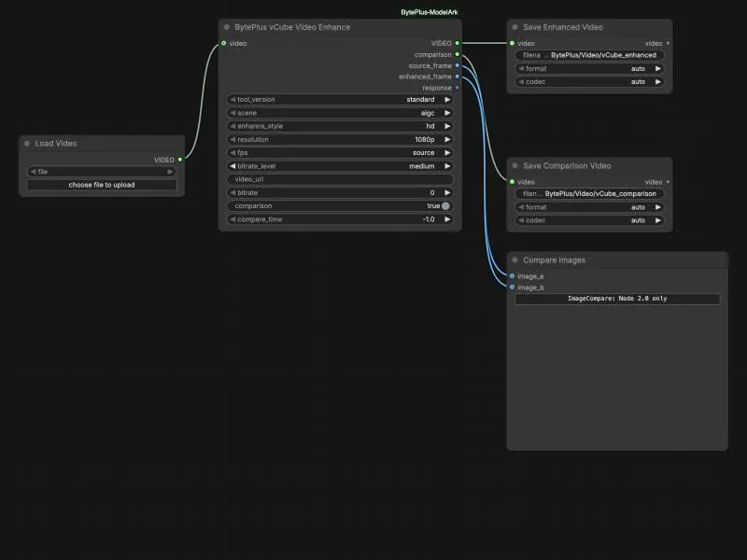The width and height of the screenshot is (747, 560).
Task: Click the bitrate value 0 field
Action: click(x=340, y=193)
